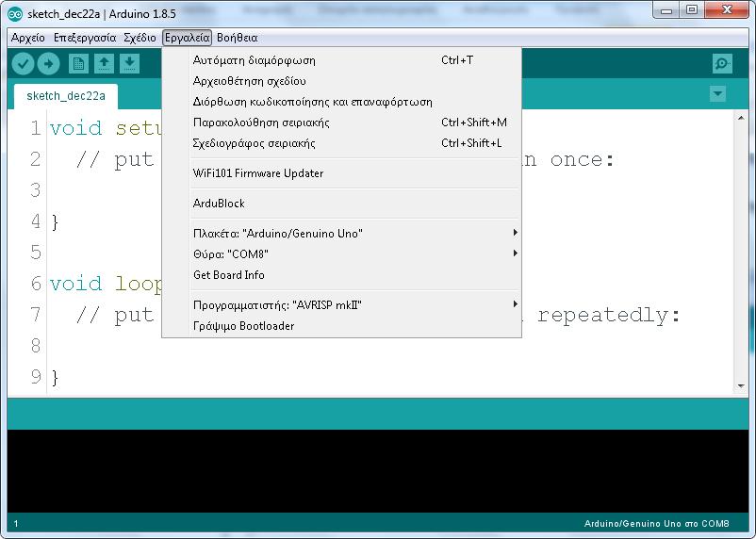This screenshot has height=539, width=756.
Task: Click the word "once:" in line 2
Action: click(x=582, y=159)
